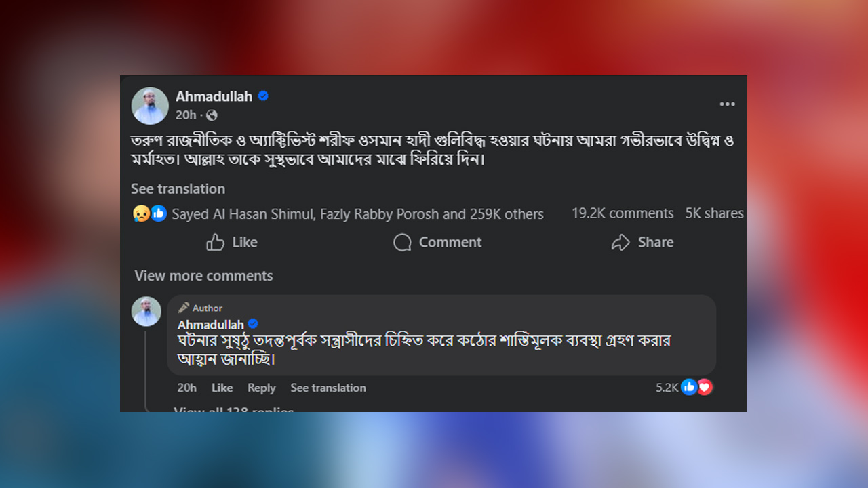Show translation of the author's comment

328,388
